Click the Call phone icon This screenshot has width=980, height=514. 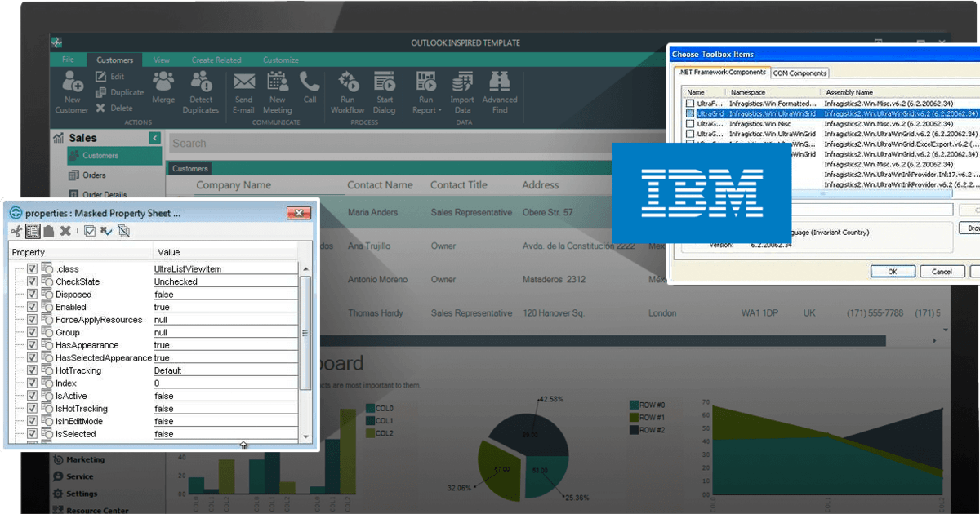tap(310, 81)
